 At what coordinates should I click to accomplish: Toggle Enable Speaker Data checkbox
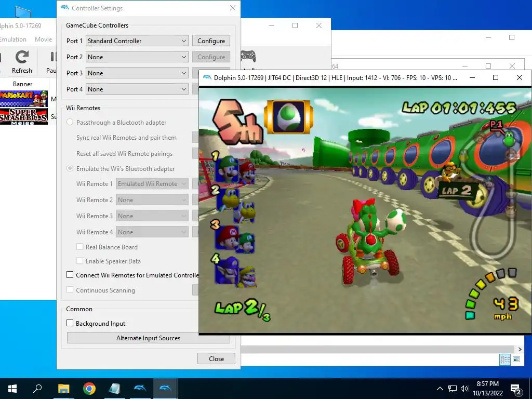point(79,261)
